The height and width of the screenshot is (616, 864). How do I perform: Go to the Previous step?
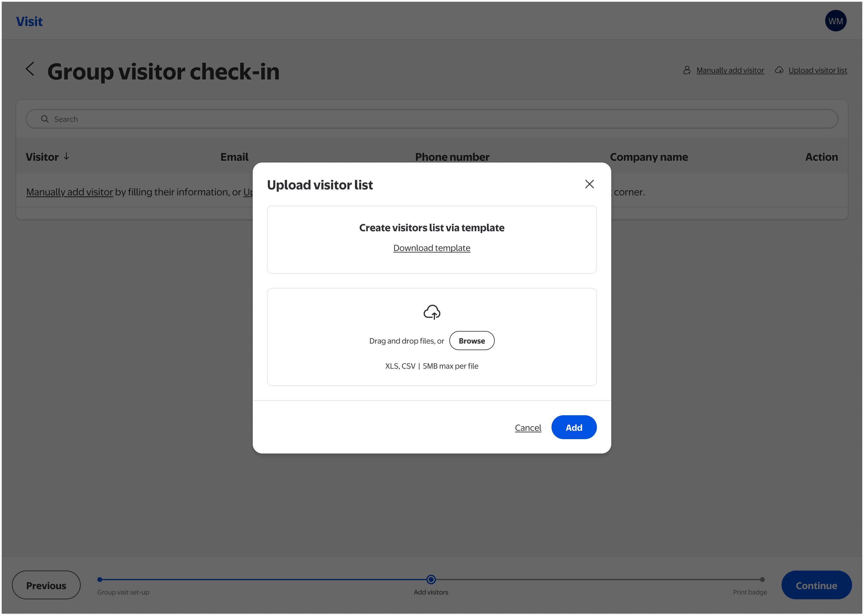pyautogui.click(x=46, y=585)
